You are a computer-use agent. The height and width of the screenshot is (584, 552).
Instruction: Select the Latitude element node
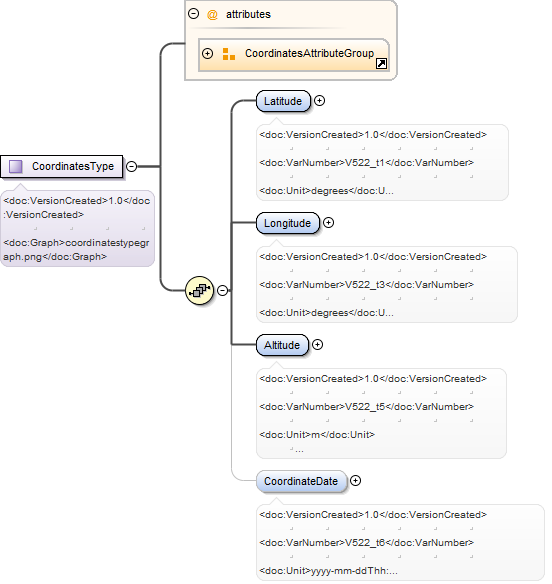pos(283,101)
